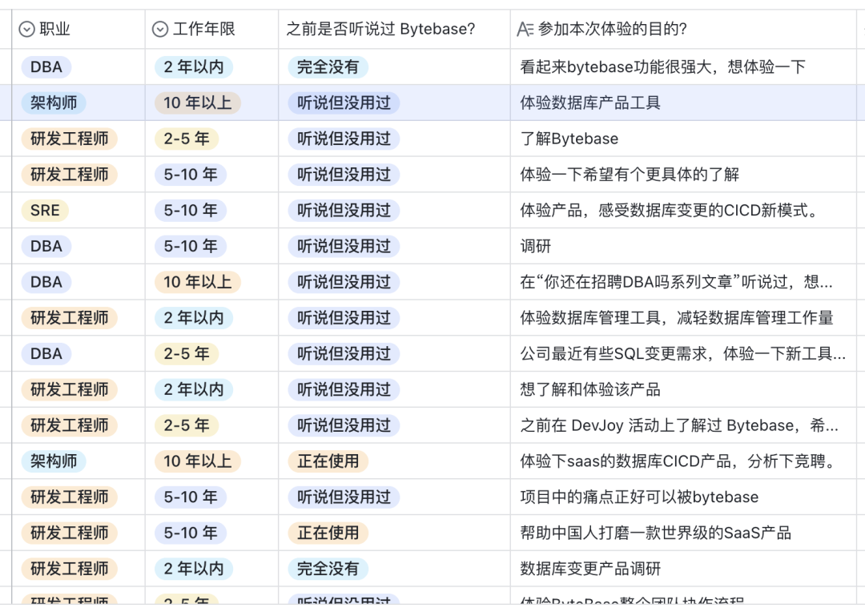Click DBA tag in the 公司最近有些SQL row
This screenshot has height=616, width=865.
(x=46, y=354)
